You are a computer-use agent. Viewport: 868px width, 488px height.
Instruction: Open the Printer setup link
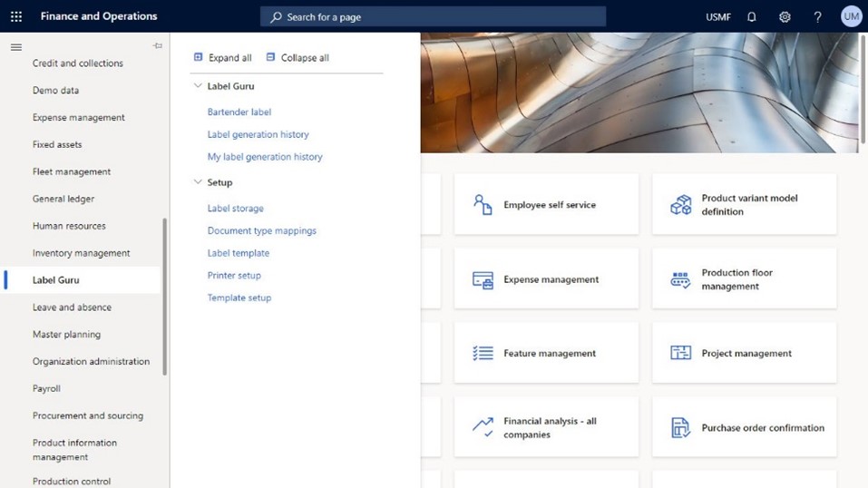(234, 276)
